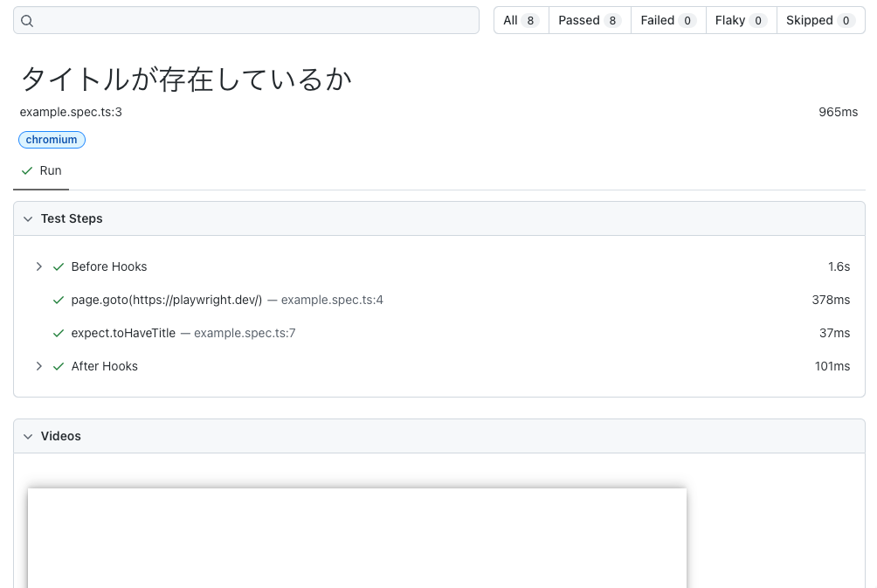Expand the After Hooks step
877x588 pixels.
pos(38,366)
